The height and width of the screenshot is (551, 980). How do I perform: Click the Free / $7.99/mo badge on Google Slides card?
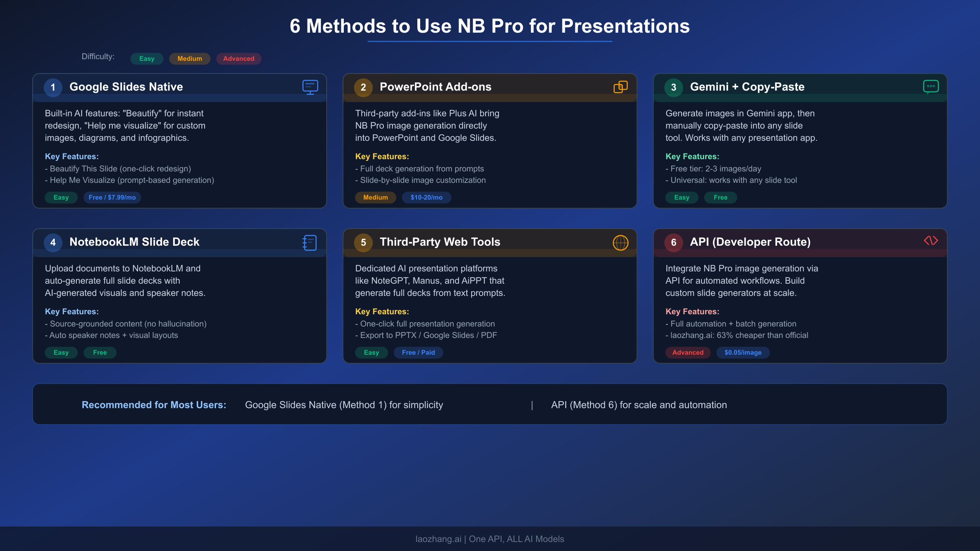[112, 197]
